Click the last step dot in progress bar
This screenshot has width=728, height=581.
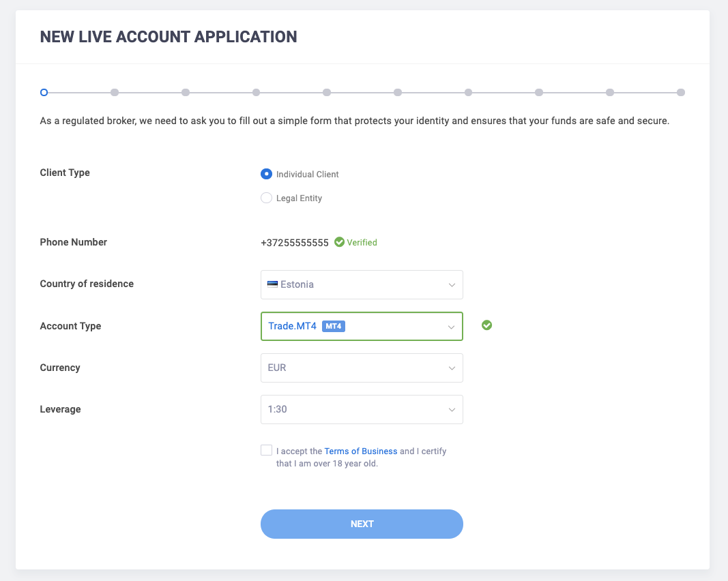(x=681, y=92)
